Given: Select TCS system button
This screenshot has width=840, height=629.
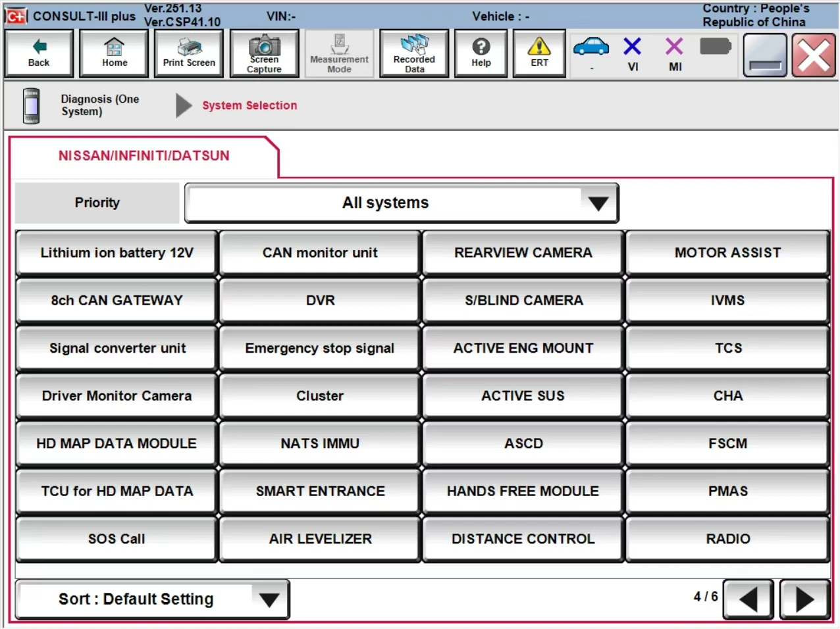Looking at the screenshot, I should coord(727,348).
